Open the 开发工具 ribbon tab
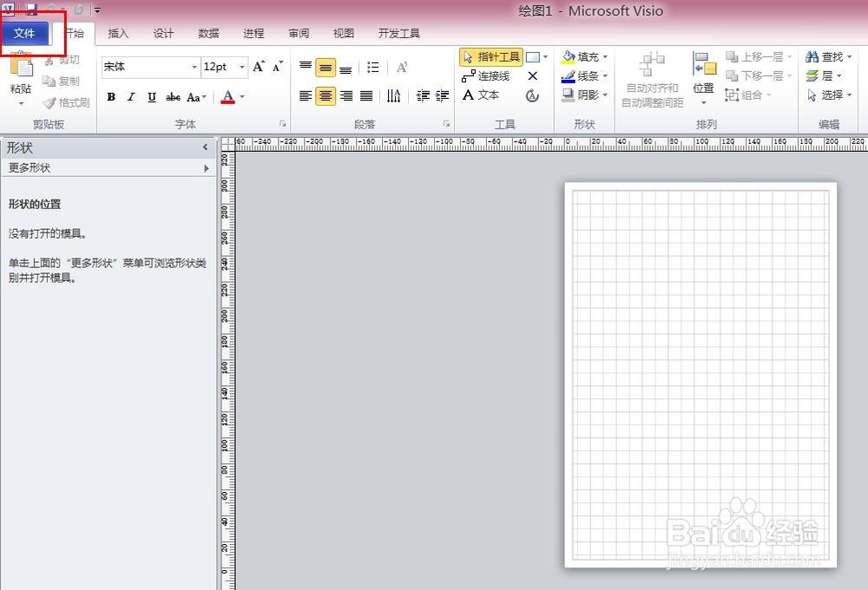This screenshot has height=590, width=868. 399,33
